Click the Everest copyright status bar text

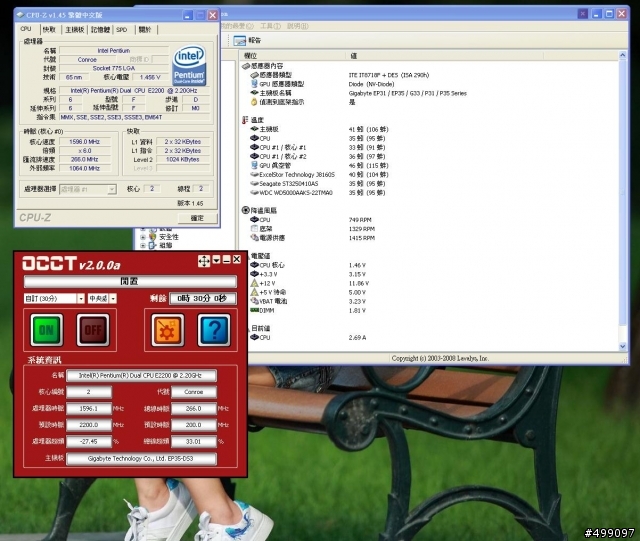(x=440, y=358)
